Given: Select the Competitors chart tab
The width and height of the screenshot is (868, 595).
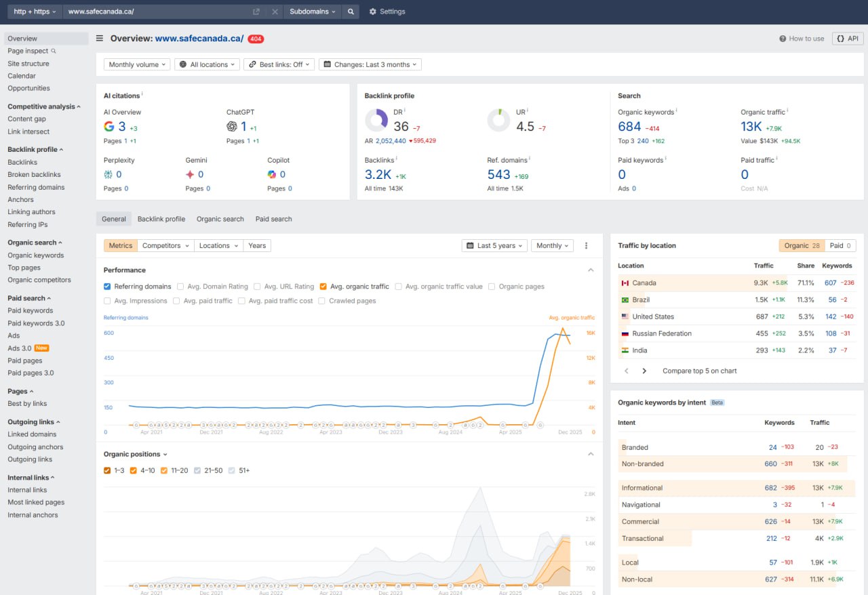Looking at the screenshot, I should pyautogui.click(x=165, y=245).
